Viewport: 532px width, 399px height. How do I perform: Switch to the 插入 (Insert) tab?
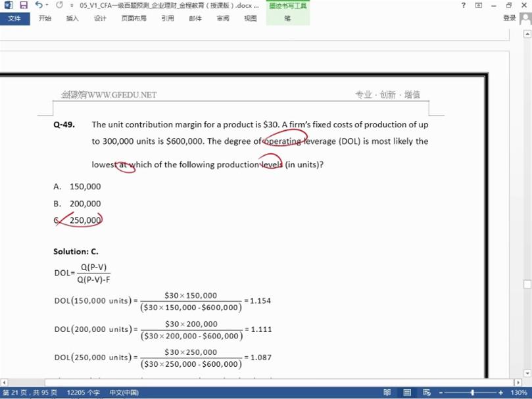[72, 18]
